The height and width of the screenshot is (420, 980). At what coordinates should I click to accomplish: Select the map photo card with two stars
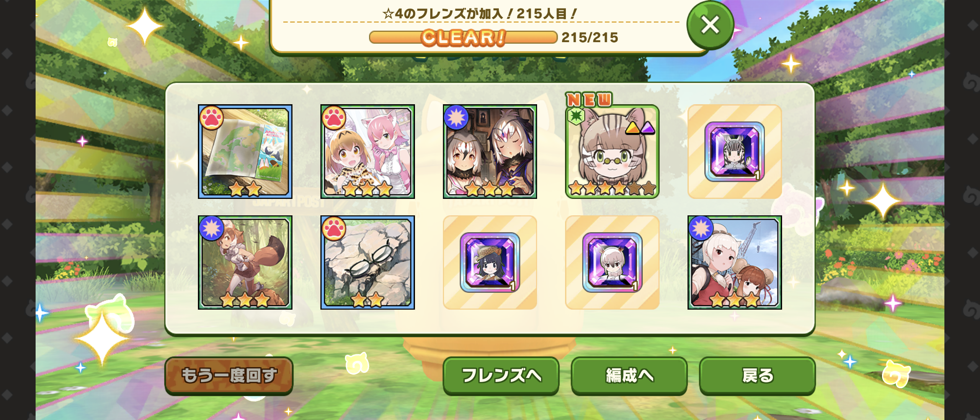(x=245, y=151)
